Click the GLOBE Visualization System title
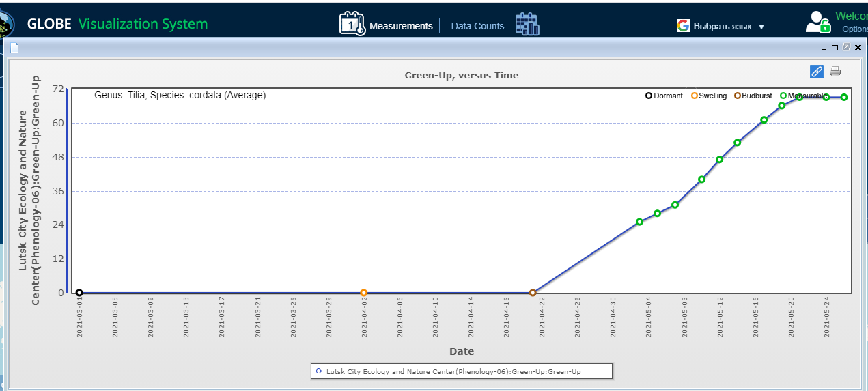 coord(117,24)
